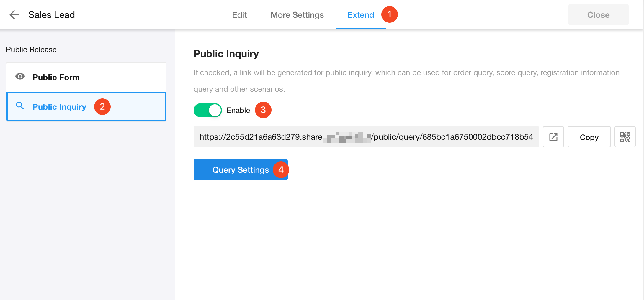Click red step badge number 2
Image resolution: width=644 pixels, height=300 pixels.
pyautogui.click(x=102, y=107)
